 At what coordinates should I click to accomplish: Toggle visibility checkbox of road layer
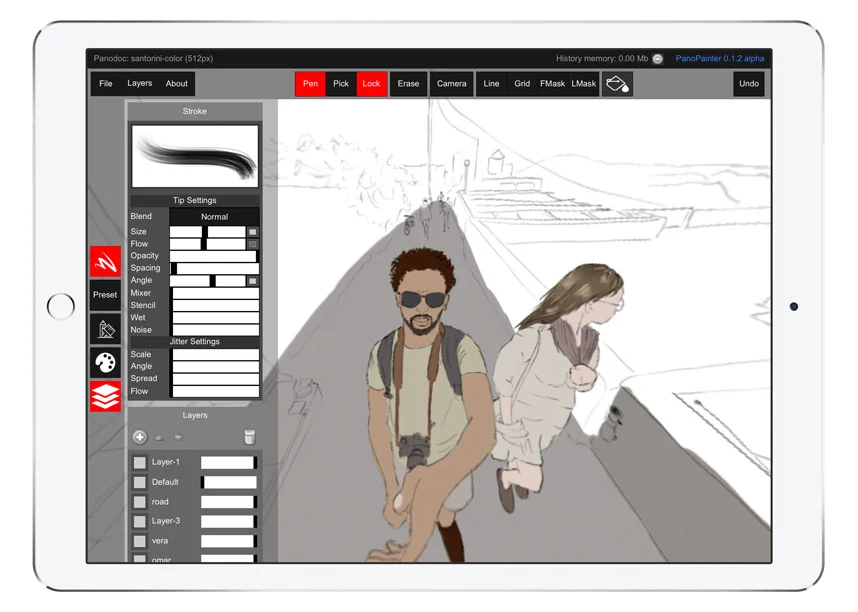click(x=140, y=502)
